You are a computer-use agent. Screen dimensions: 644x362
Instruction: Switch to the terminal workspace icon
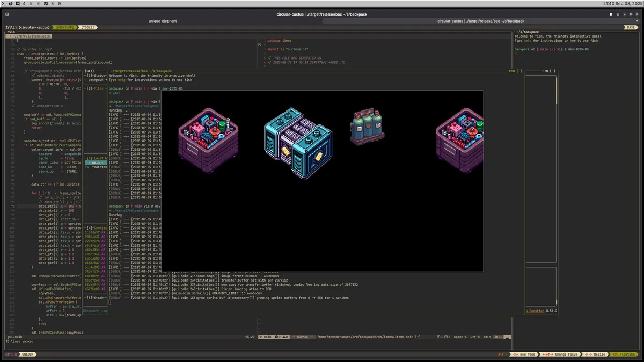[x=4, y=3]
